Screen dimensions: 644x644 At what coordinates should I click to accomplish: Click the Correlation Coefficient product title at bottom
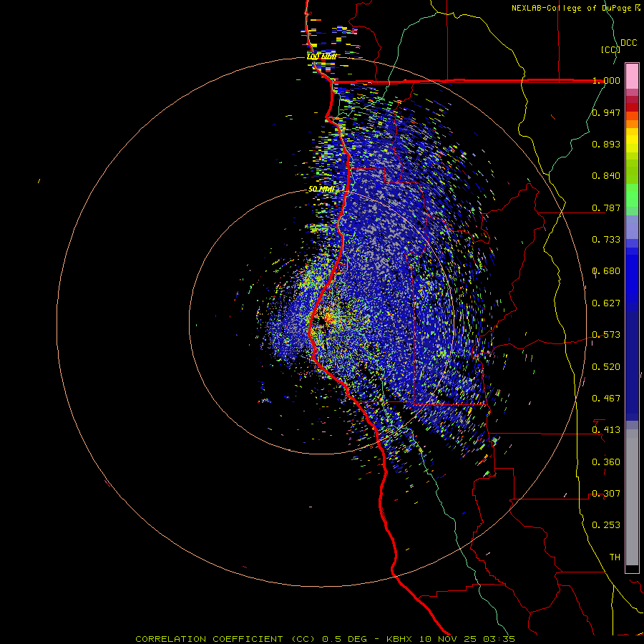coord(225,639)
